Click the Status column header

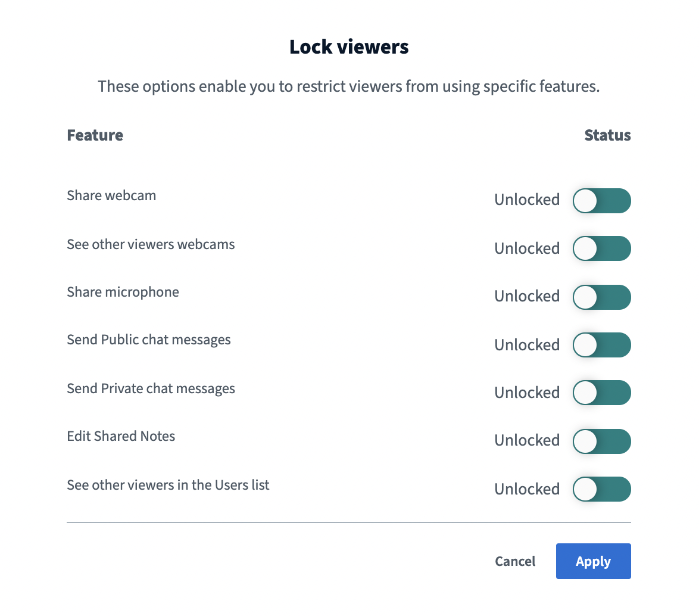pos(608,135)
